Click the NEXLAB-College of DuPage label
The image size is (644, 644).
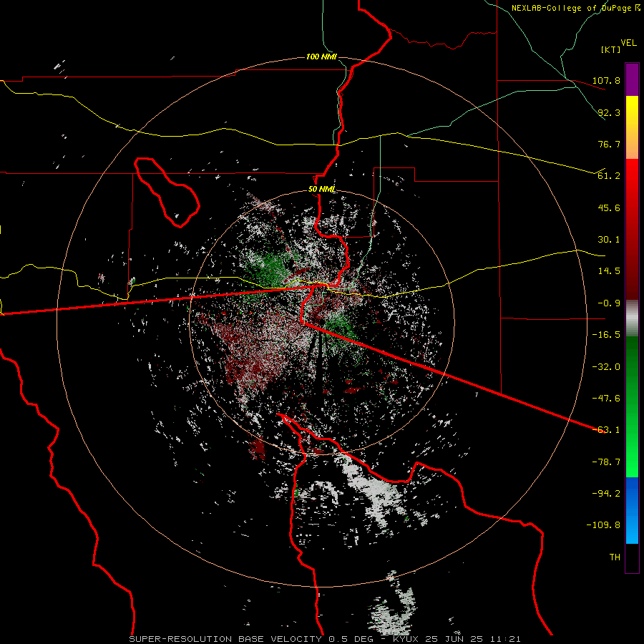pos(575,8)
